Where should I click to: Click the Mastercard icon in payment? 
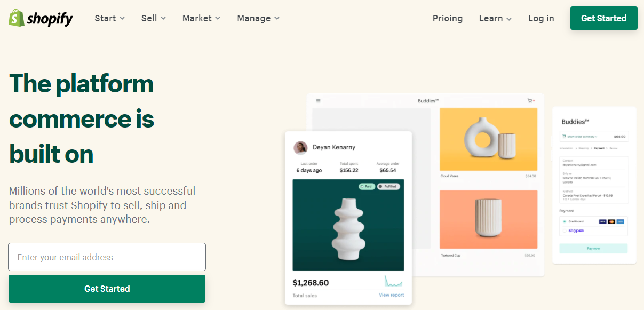coord(611,221)
